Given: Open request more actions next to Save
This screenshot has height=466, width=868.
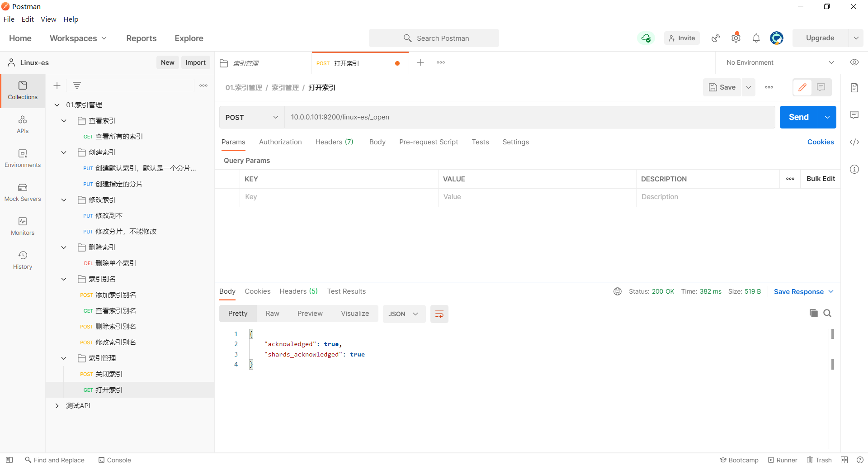Looking at the screenshot, I should point(769,87).
